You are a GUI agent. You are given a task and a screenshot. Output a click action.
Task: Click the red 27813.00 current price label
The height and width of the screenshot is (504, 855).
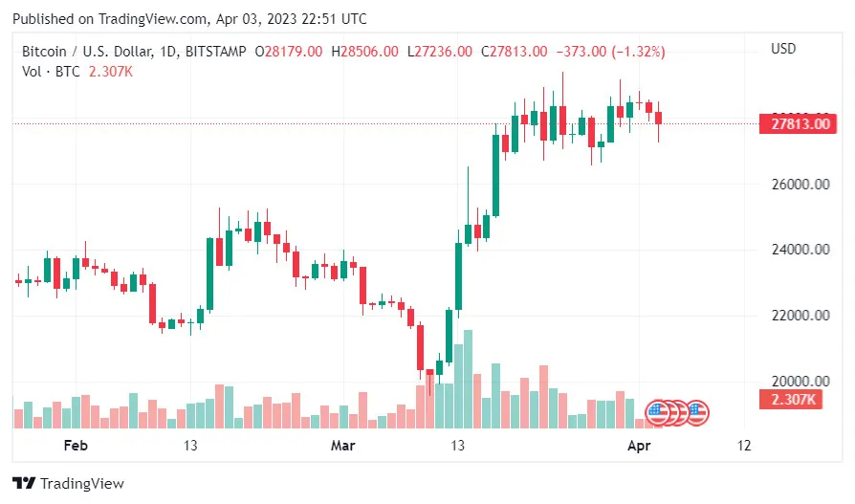[792, 123]
